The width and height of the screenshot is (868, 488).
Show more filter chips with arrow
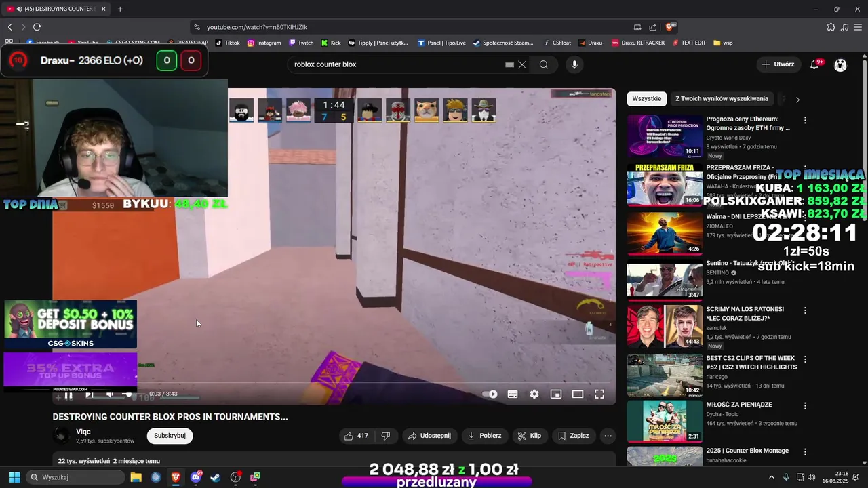pos(797,99)
